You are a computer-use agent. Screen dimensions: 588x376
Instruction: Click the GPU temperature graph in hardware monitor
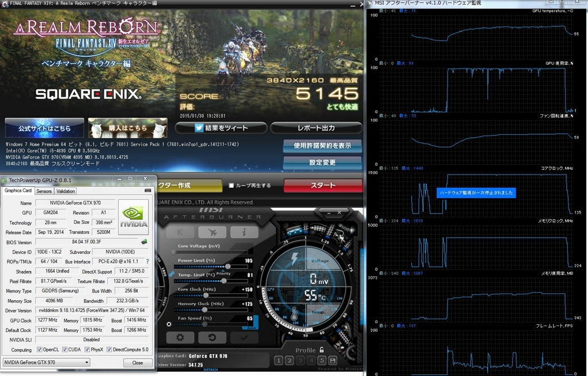point(476,36)
